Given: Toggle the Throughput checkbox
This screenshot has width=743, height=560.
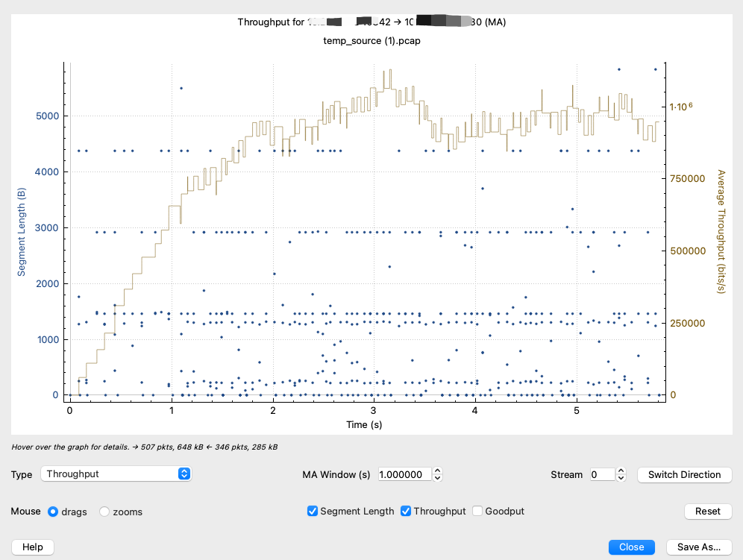Looking at the screenshot, I should 407,511.
